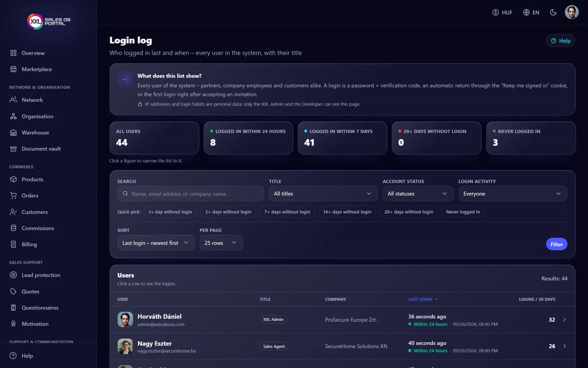Click the Sales Agent title badge

tap(274, 346)
